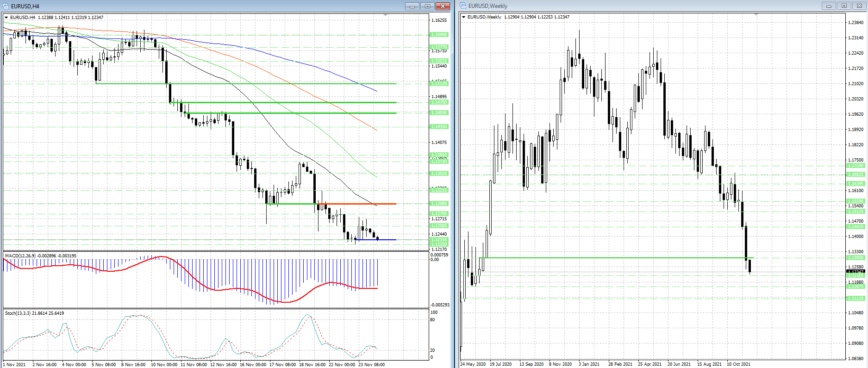Select the 1.13000 price level label in Weekly
868x368 pixels.
tap(856, 258)
